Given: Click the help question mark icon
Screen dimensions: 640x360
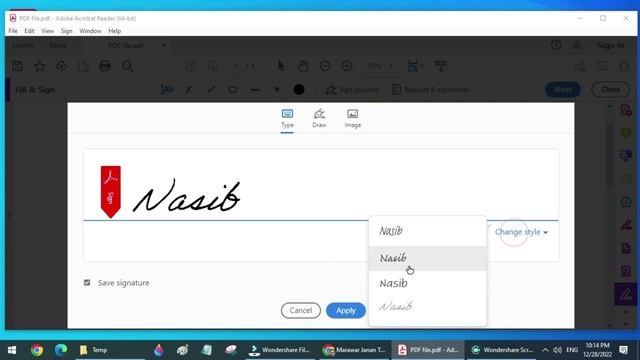Looking at the screenshot, I should pos(556,45).
